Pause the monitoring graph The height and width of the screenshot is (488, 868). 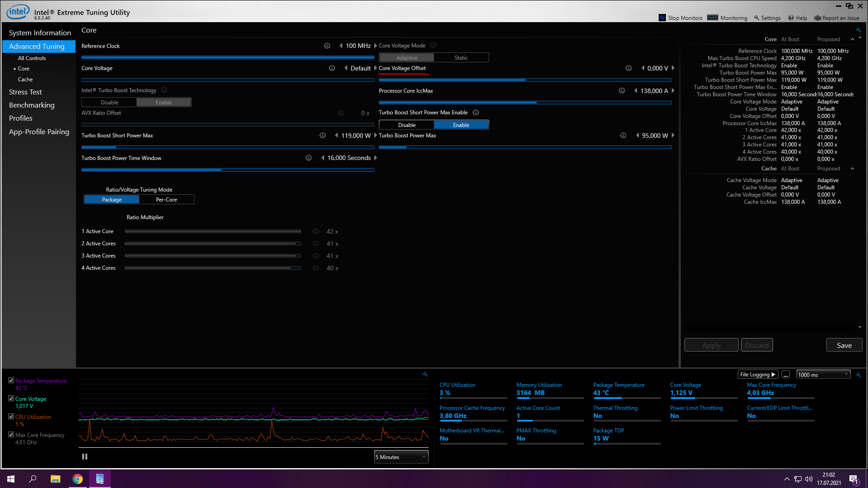click(x=85, y=457)
